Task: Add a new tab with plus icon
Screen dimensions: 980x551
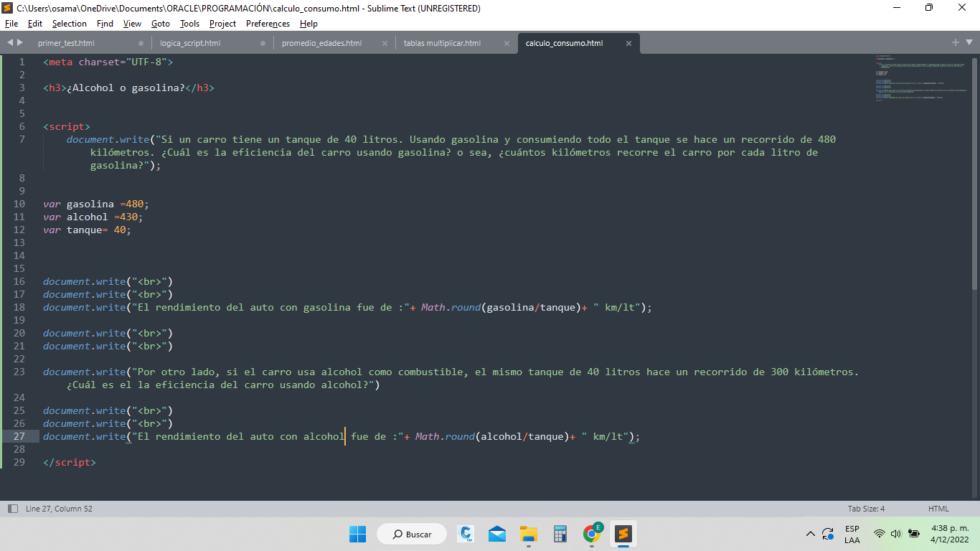Action: click(x=956, y=42)
